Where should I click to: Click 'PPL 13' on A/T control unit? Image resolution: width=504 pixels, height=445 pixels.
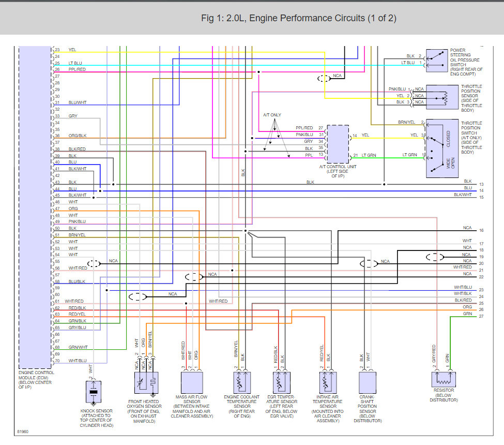(314, 155)
